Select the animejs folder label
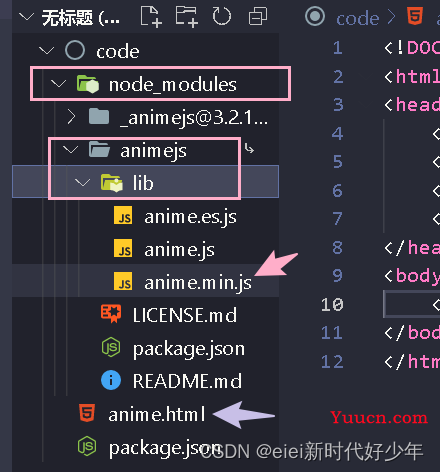 tap(153, 151)
